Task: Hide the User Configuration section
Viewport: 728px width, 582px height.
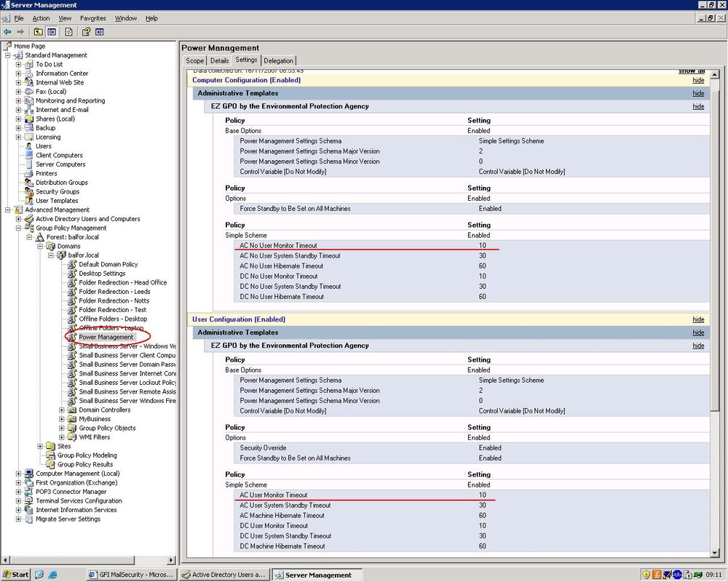Action: tap(698, 319)
